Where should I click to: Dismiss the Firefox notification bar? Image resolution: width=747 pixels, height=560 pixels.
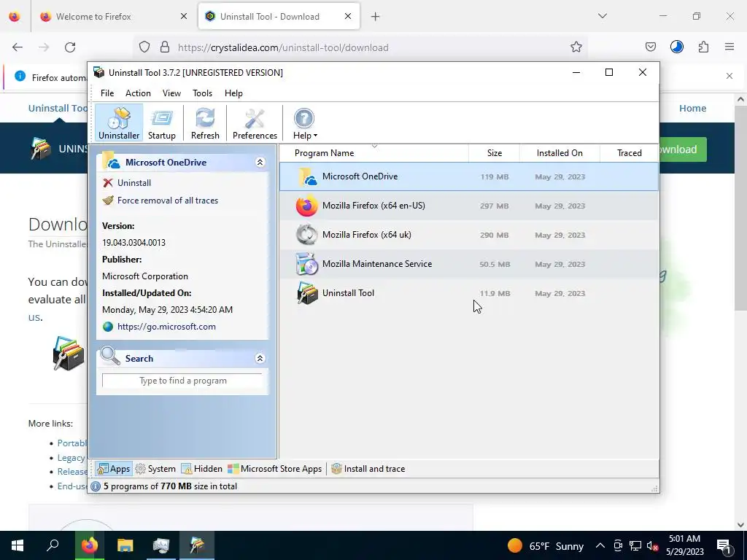click(729, 76)
